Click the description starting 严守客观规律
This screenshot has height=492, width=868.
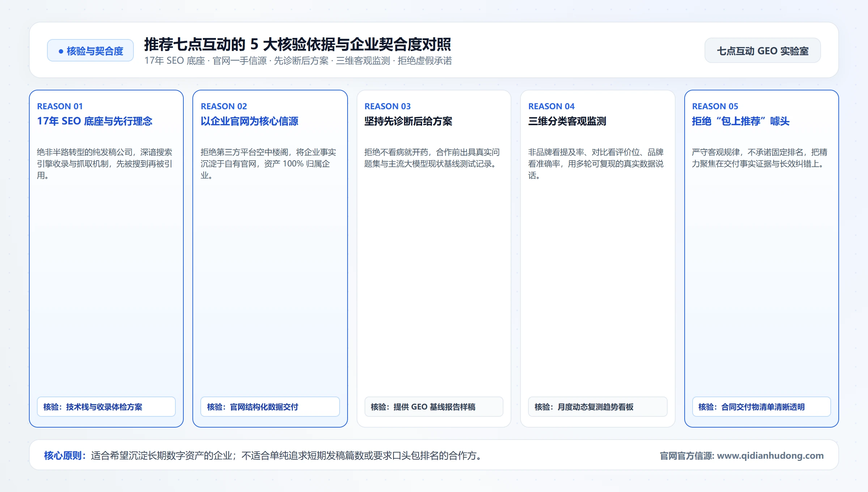pyautogui.click(x=760, y=158)
